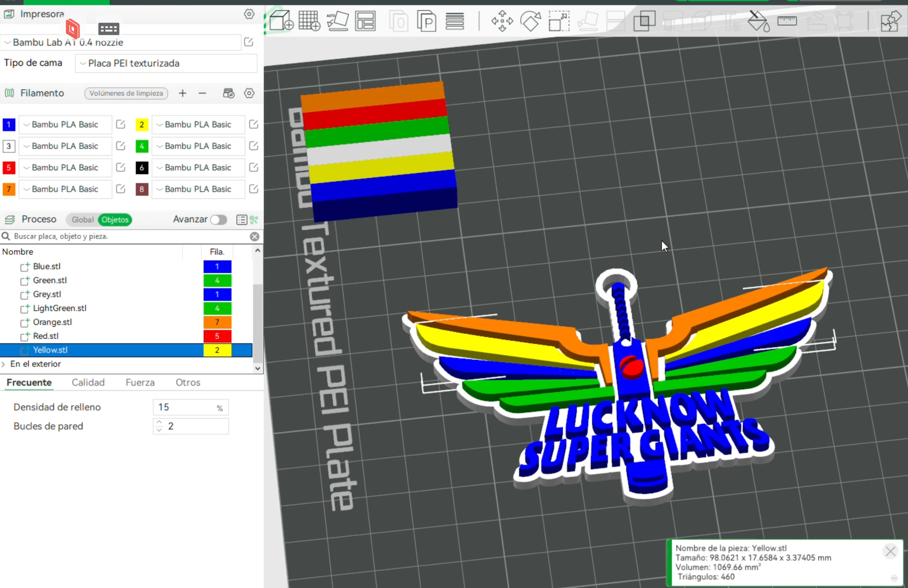Viewport: 908px width, 588px height.
Task: Open the Assembly view icon
Action: 891,21
